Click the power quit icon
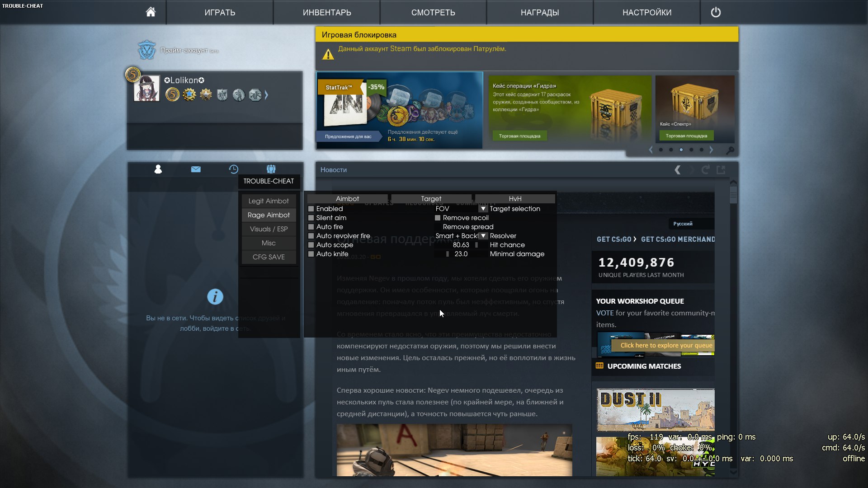 pyautogui.click(x=716, y=12)
